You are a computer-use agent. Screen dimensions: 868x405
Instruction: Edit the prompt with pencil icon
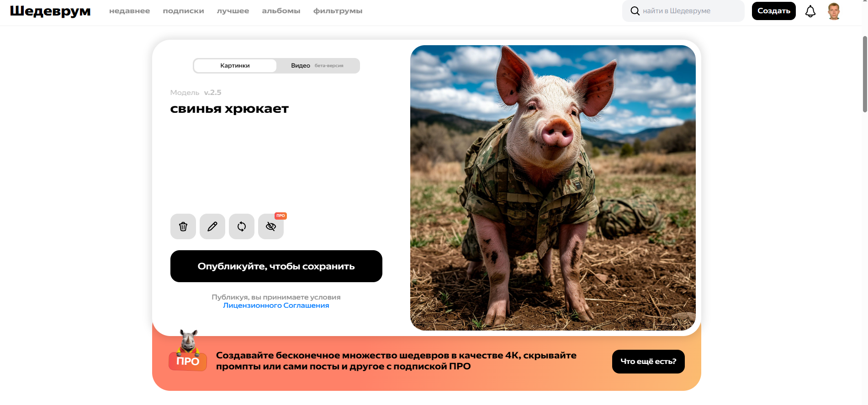(x=212, y=226)
